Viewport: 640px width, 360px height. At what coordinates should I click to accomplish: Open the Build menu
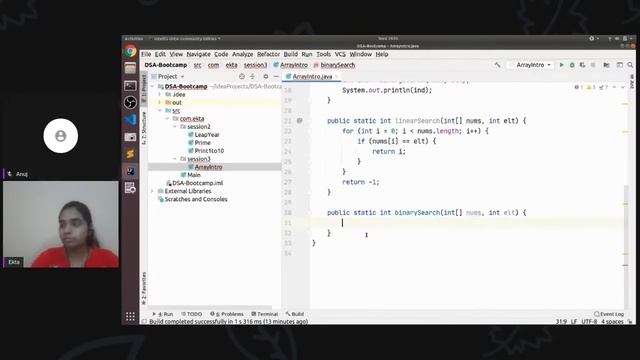pyautogui.click(x=291, y=54)
